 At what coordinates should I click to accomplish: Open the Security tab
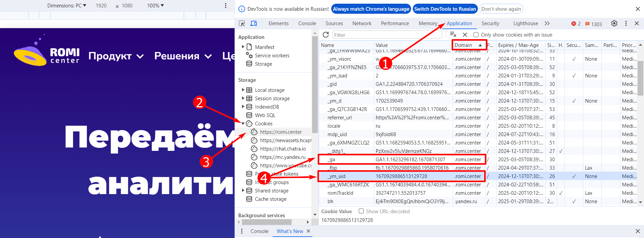tap(490, 23)
